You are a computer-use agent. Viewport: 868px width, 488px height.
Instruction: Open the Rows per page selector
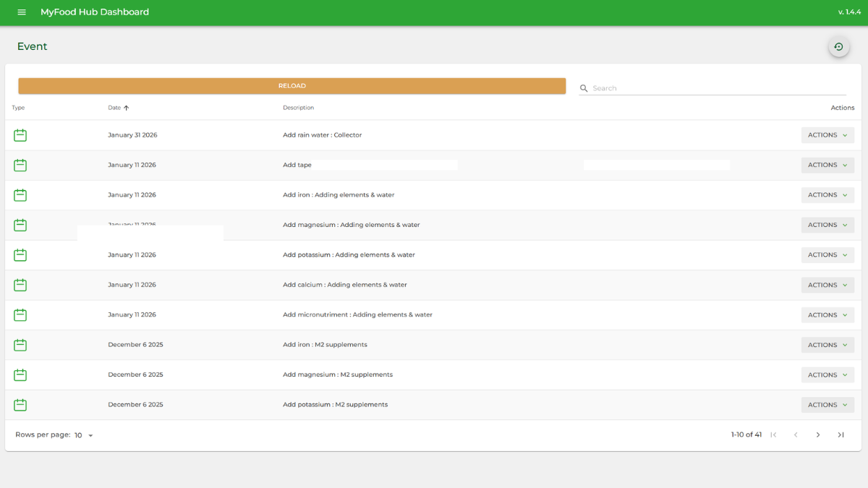click(x=84, y=435)
